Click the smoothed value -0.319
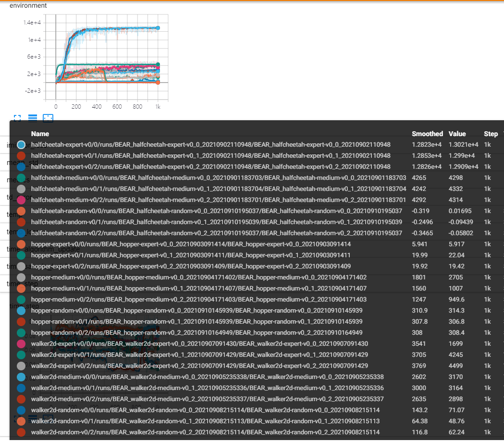The image size is (504, 442). [x=420, y=211]
